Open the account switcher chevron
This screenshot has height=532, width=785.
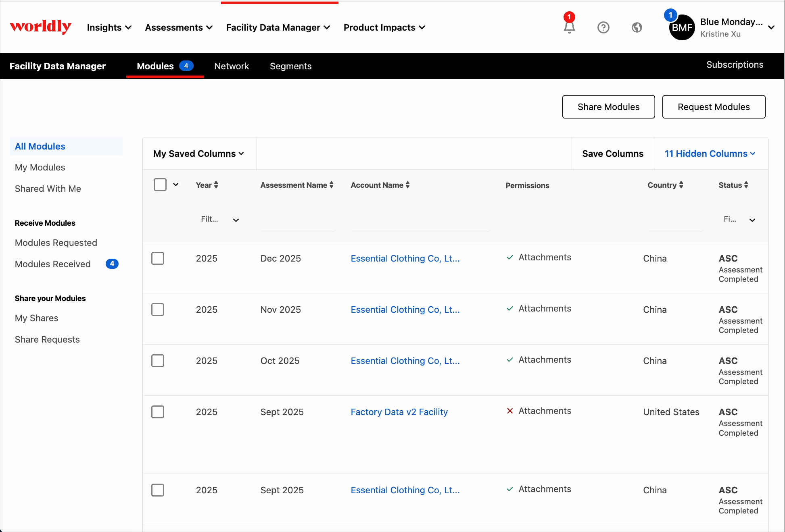pos(771,27)
